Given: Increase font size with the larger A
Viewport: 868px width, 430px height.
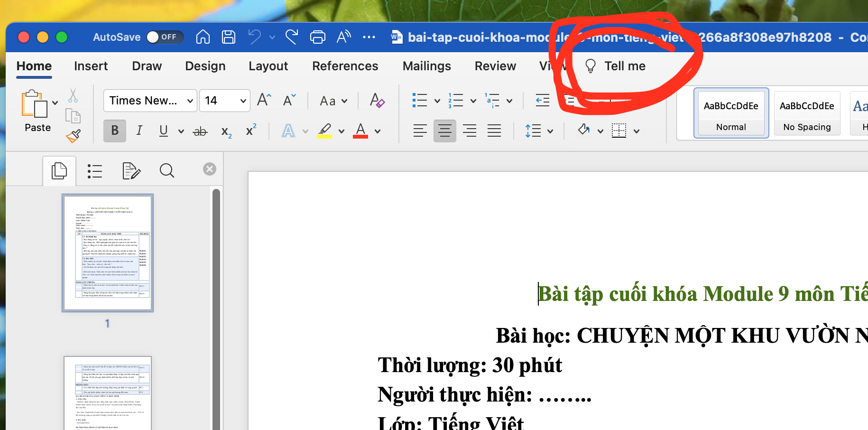Looking at the screenshot, I should (264, 100).
